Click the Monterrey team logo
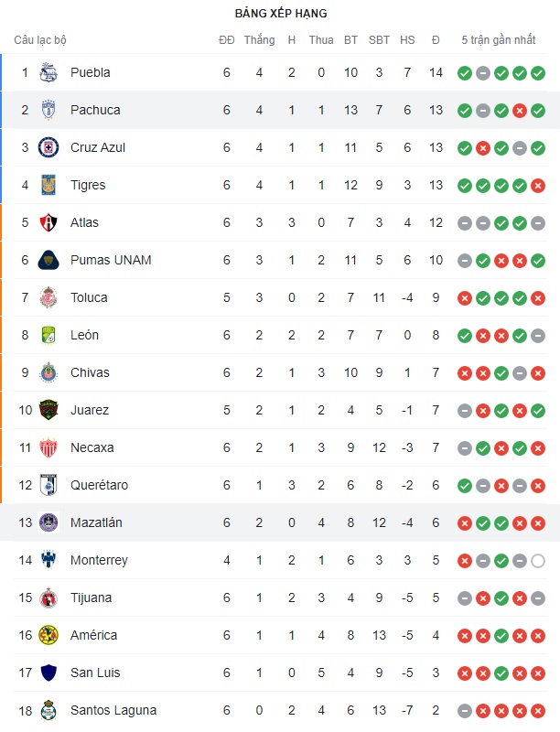The image size is (560, 732). click(x=48, y=560)
